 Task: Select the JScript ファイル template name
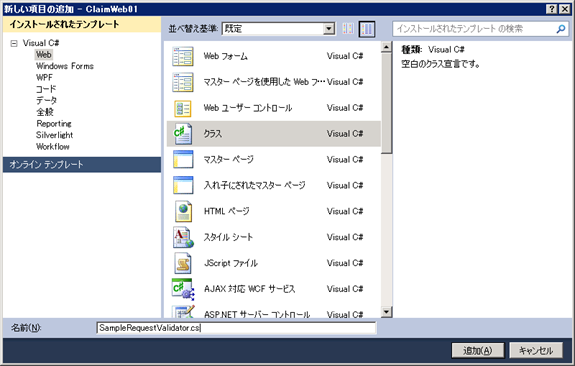tap(231, 263)
